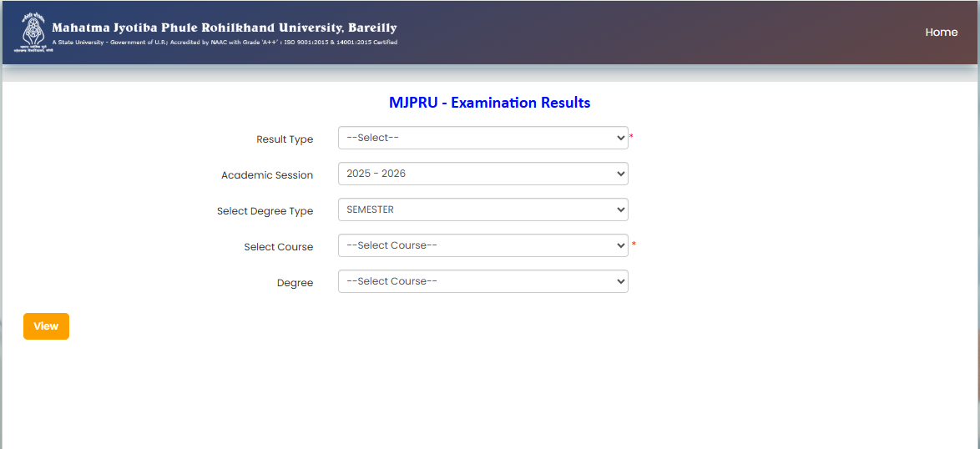Expand the Select Course dropdown
The height and width of the screenshot is (449, 980).
pyautogui.click(x=483, y=245)
